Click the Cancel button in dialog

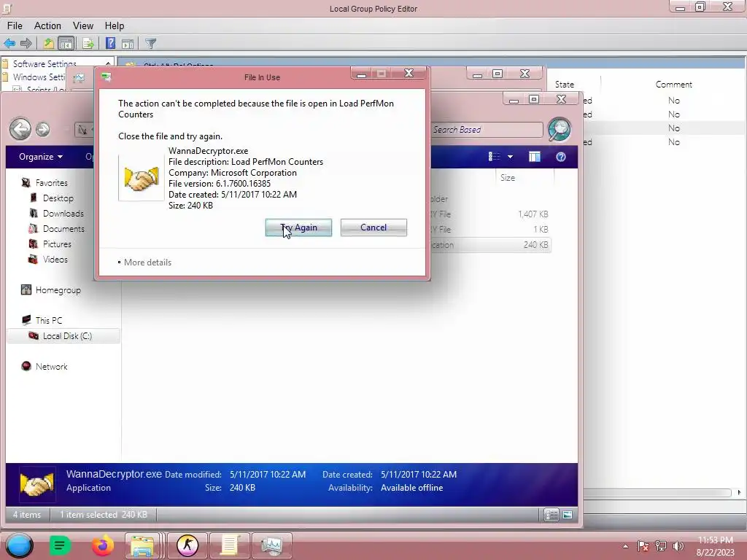coord(373,227)
